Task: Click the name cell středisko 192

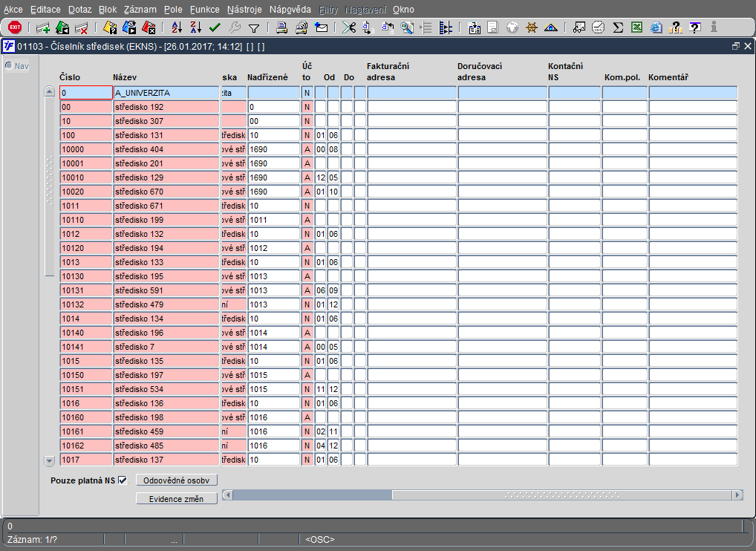Action: pos(166,107)
